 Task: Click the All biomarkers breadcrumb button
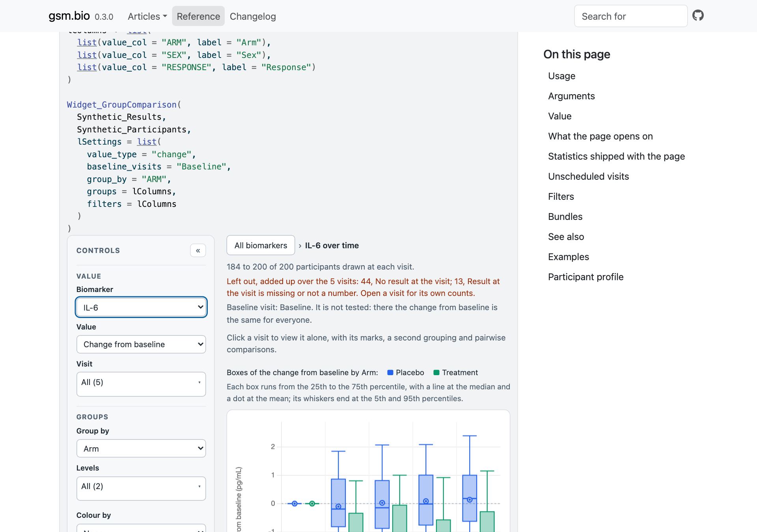pyautogui.click(x=261, y=246)
